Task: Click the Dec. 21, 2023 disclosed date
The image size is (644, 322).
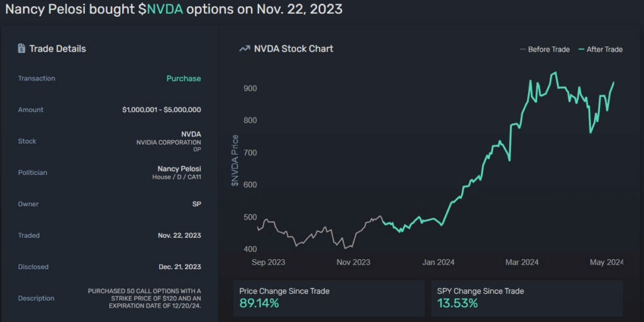Action: click(180, 267)
